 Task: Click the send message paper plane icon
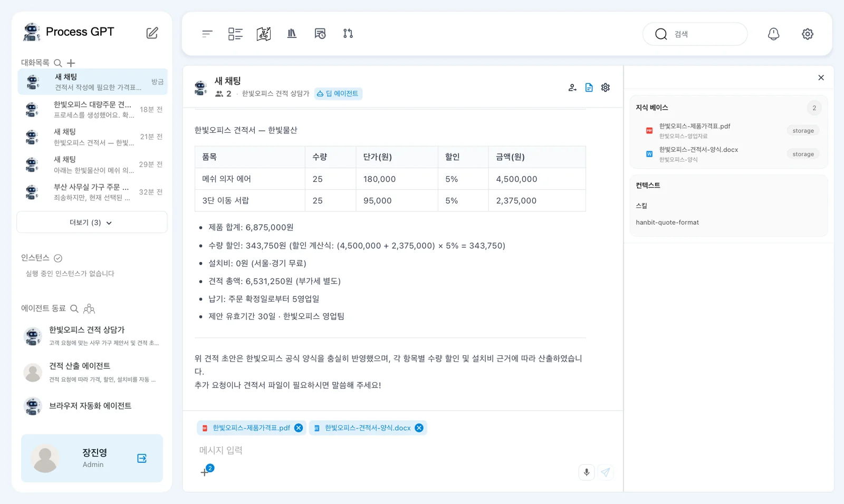606,472
